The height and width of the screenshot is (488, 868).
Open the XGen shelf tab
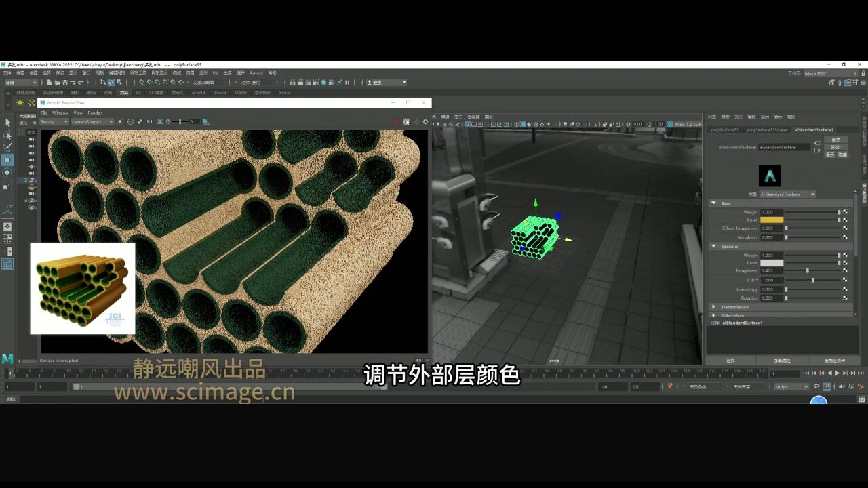tap(284, 93)
